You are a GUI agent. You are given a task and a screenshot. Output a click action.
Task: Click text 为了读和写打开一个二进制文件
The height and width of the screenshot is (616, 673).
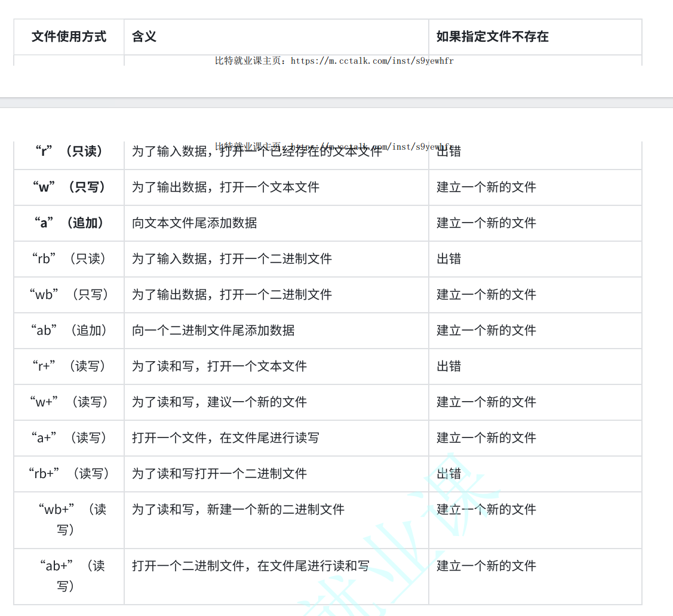(x=219, y=473)
